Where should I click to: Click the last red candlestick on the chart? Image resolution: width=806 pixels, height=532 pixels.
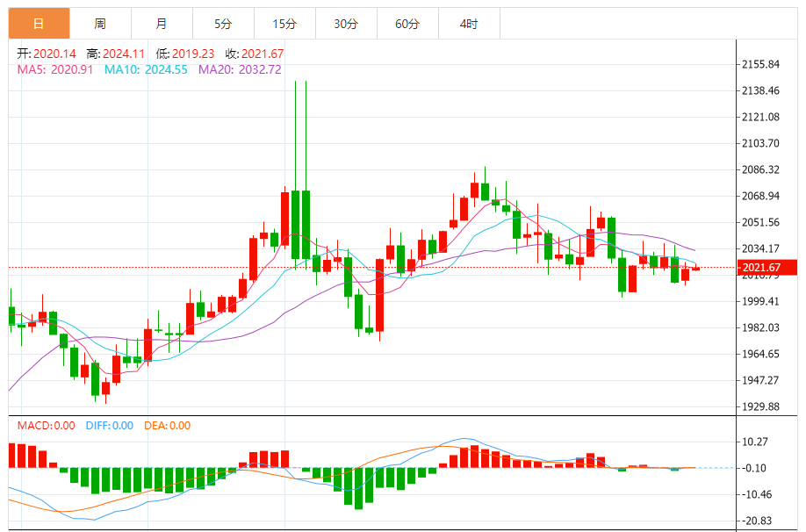coord(696,269)
